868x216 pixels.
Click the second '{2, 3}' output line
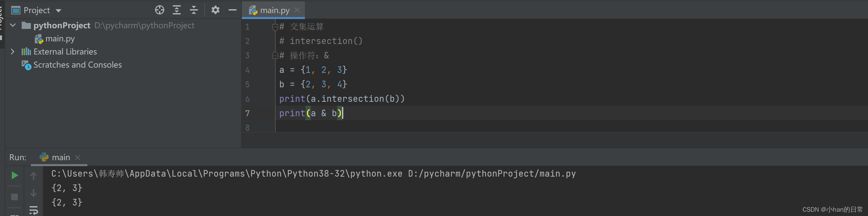pyautogui.click(x=67, y=203)
